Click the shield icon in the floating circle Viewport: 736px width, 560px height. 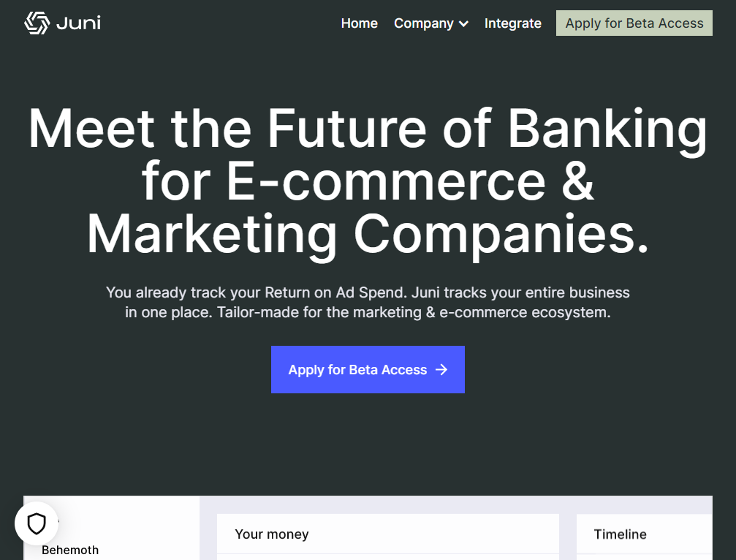pos(36,523)
